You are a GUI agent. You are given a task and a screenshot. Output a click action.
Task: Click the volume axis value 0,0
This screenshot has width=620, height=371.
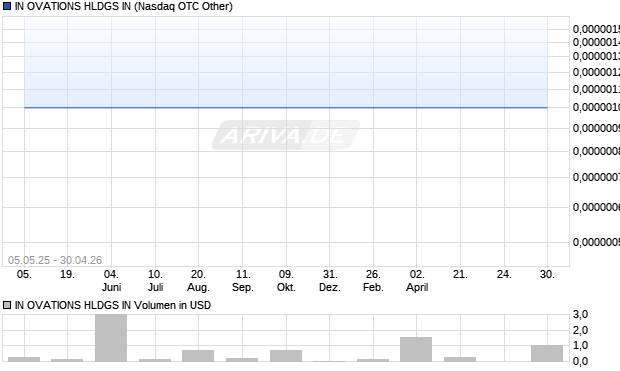pos(580,361)
